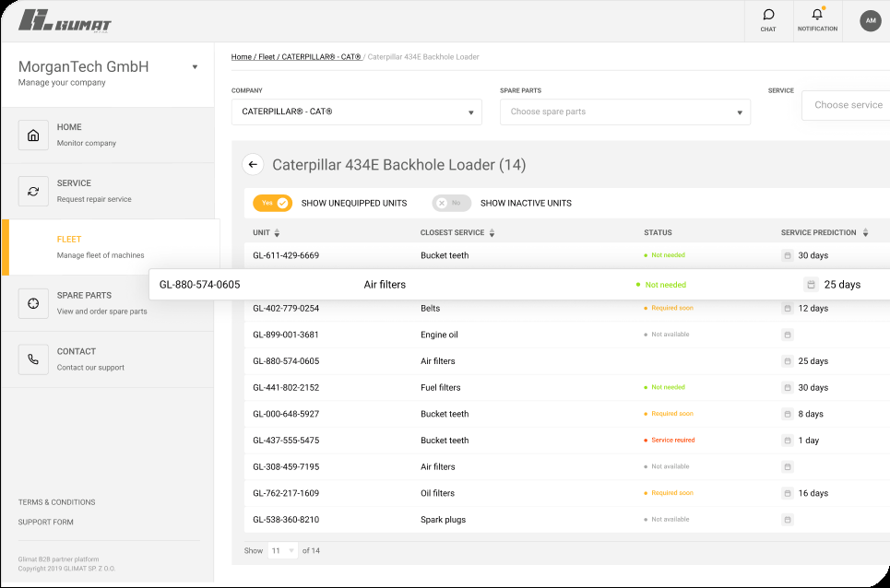Click Oil filters closest service cell

[x=437, y=493]
